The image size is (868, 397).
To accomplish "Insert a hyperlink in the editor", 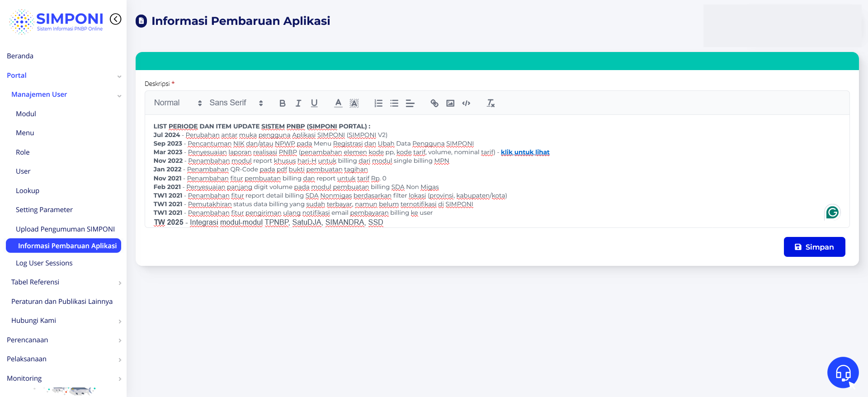I will coord(434,103).
